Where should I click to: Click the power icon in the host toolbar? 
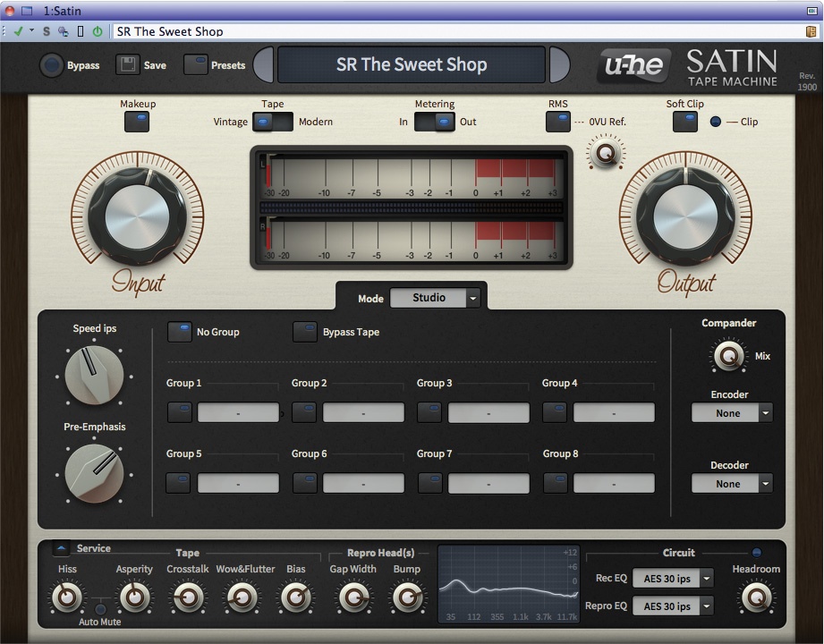(x=98, y=30)
